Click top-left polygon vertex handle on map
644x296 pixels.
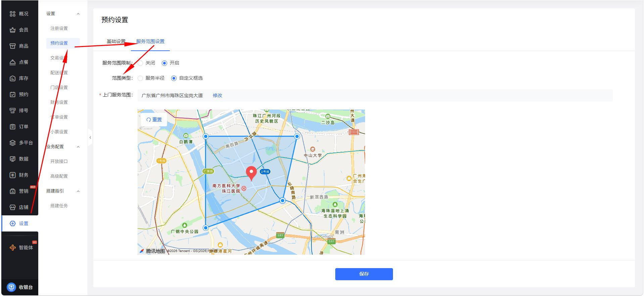tap(206, 136)
